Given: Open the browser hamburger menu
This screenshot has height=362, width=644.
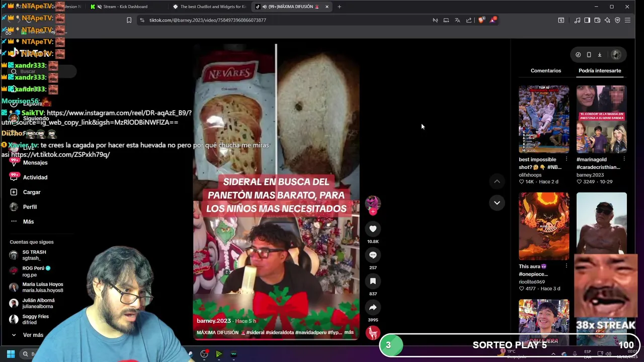Looking at the screenshot, I should pos(627,20).
